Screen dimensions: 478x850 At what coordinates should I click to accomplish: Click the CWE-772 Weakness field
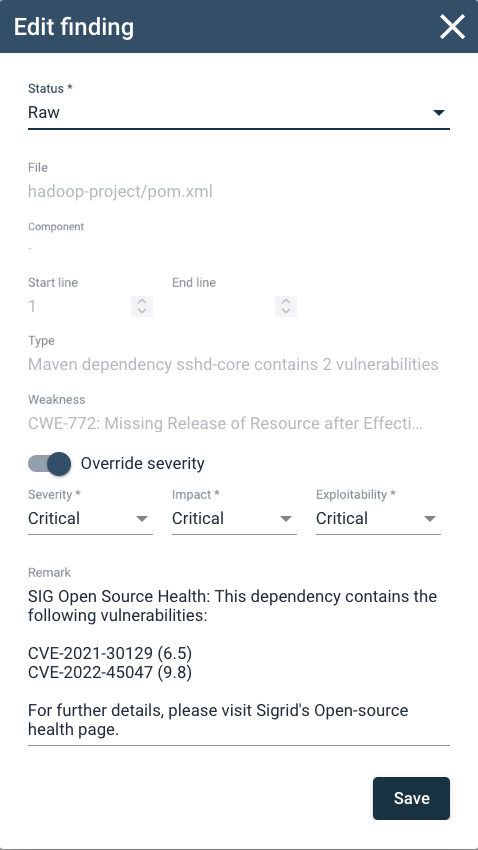[225, 423]
